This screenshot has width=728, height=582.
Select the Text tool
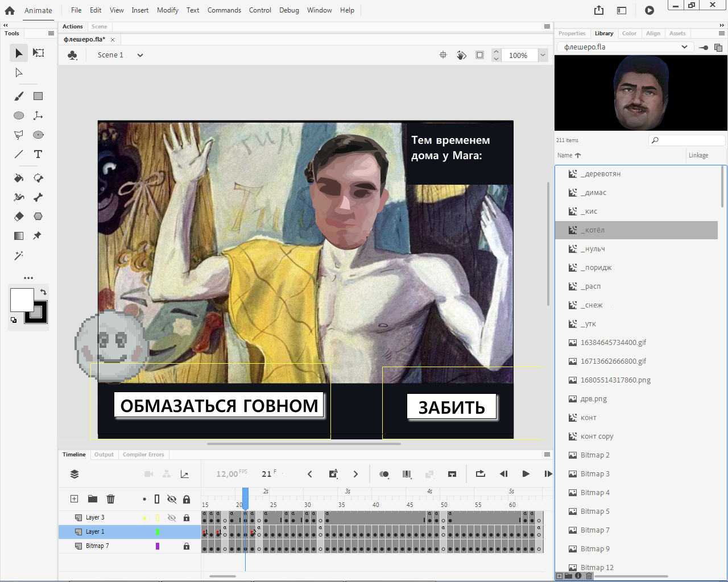38,154
